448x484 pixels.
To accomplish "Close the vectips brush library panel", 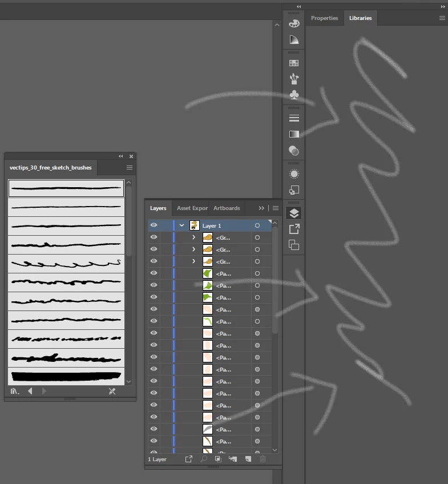I will [131, 156].
